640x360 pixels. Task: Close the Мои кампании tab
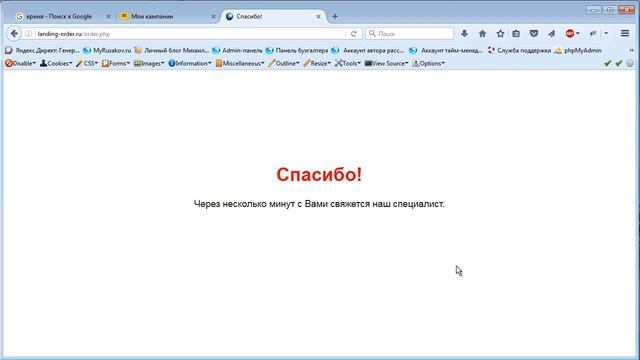[x=213, y=16]
